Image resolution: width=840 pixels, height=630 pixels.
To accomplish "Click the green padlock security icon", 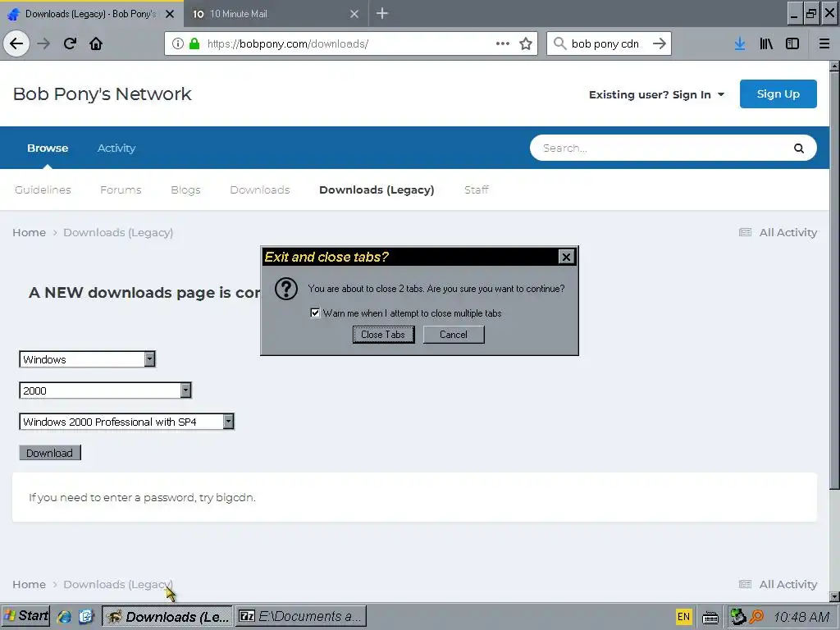I will tap(194, 44).
